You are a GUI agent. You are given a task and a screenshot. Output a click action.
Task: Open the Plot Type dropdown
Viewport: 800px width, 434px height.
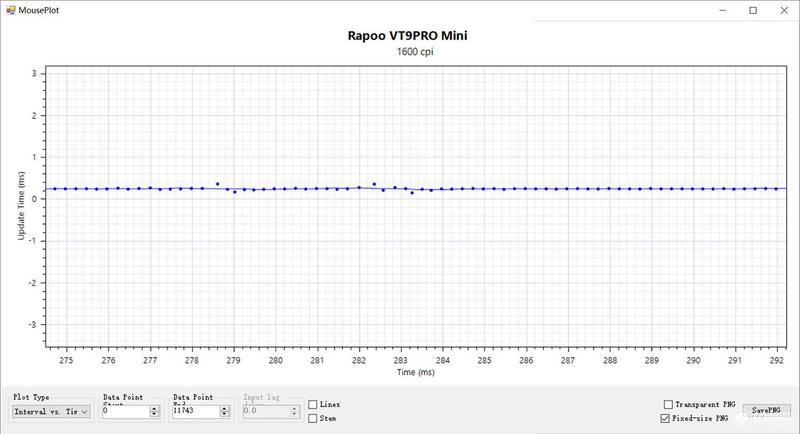[51, 412]
